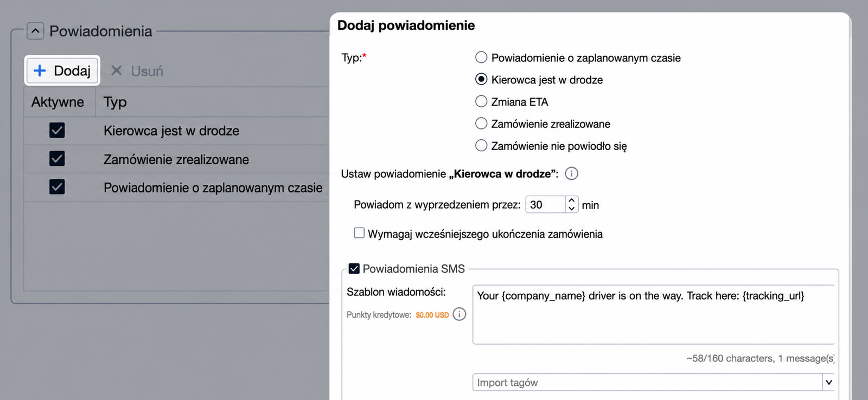868x400 pixels.
Task: Click the plus icon on the Dodaj button
Action: tap(40, 70)
